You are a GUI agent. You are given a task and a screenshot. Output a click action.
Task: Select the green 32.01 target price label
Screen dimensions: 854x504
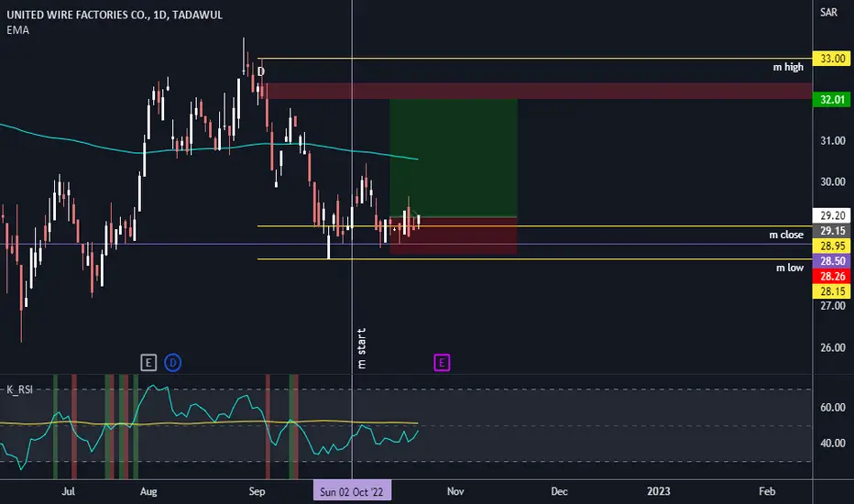point(832,100)
